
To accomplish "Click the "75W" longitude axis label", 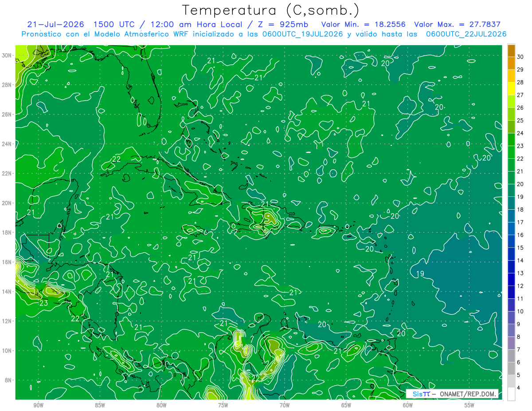I will coord(223,405).
